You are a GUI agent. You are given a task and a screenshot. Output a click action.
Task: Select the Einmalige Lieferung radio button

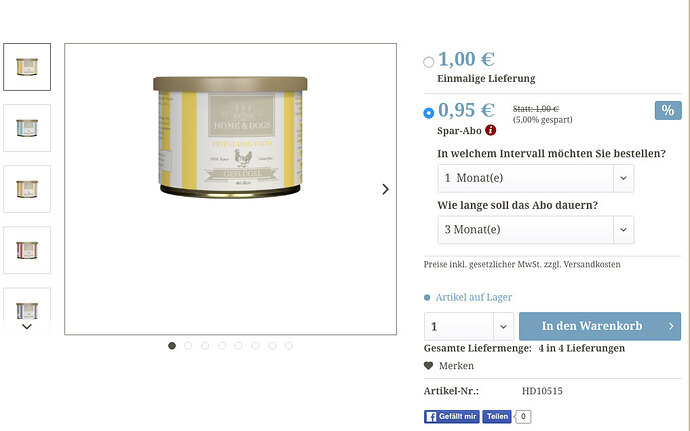coord(429,62)
